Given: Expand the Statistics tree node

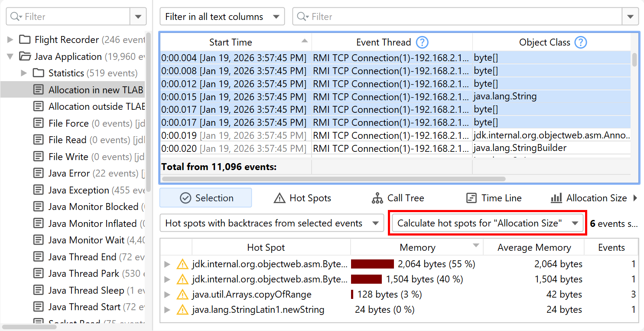Looking at the screenshot, I should (x=24, y=73).
